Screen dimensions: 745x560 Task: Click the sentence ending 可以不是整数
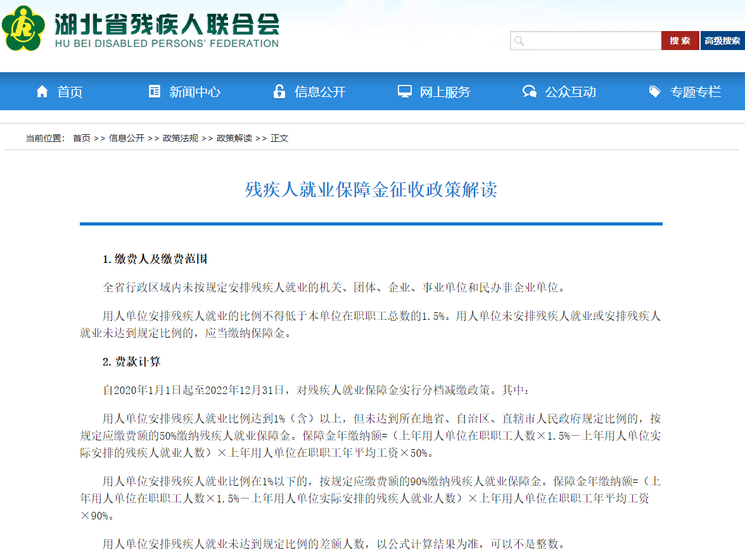click(334, 544)
